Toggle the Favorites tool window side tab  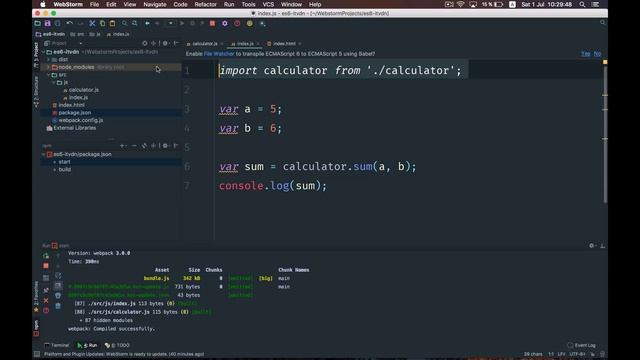pos(36,296)
